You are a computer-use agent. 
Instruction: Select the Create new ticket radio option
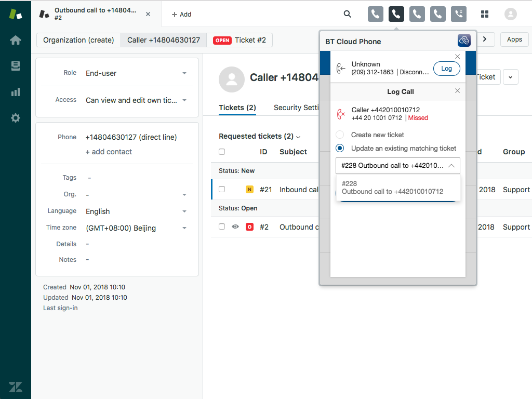point(340,135)
